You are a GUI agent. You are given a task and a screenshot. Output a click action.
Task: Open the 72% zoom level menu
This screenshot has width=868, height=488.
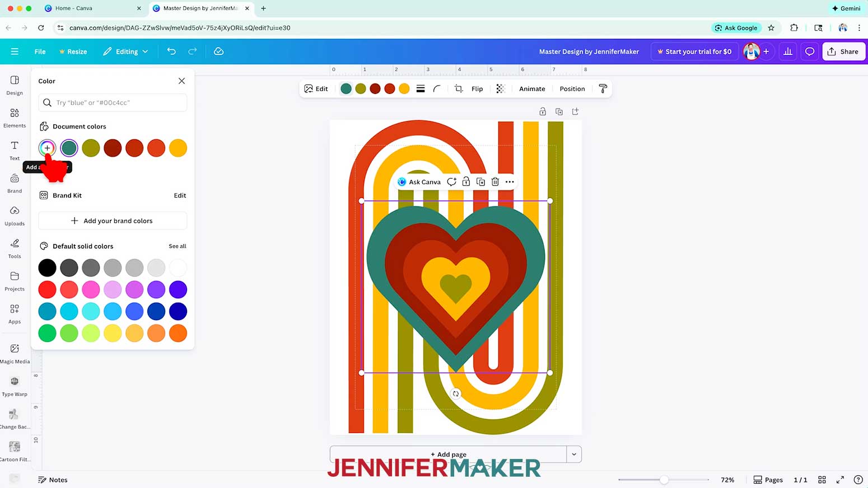(x=727, y=480)
